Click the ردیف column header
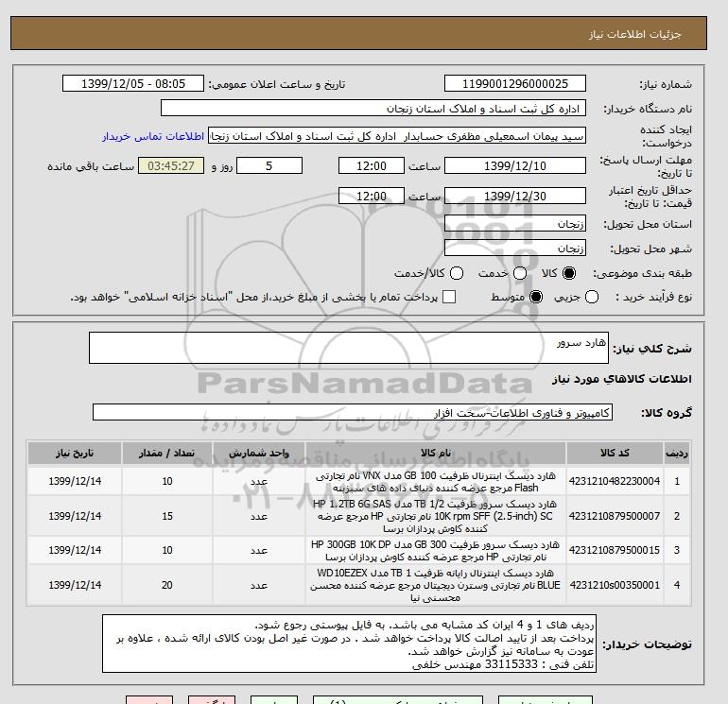 coord(677,453)
